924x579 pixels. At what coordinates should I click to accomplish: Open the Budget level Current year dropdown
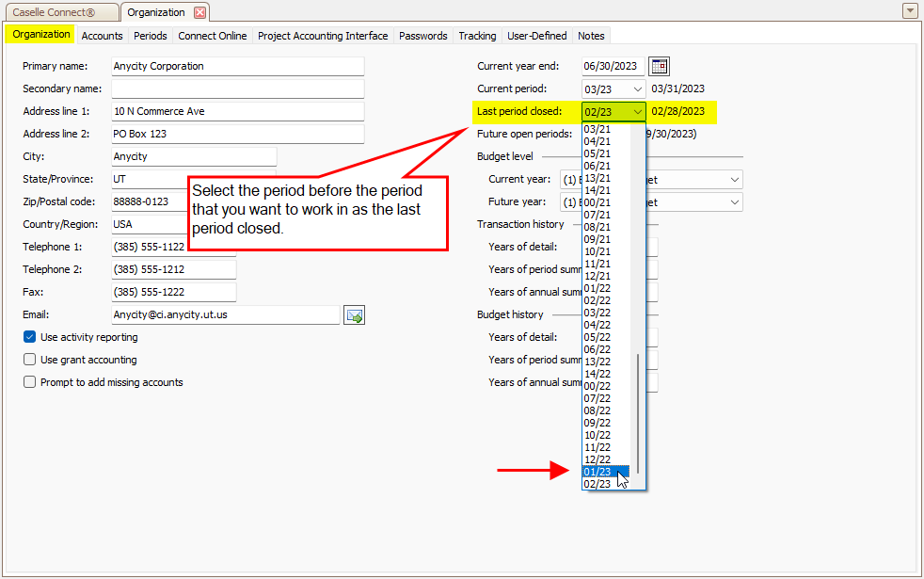734,180
